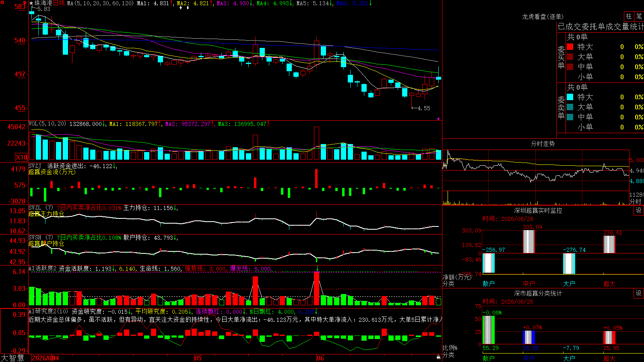This screenshot has width=644, height=362.
Task: Switch order view to 笔 tick mode
Action: pyautogui.click(x=639, y=16)
